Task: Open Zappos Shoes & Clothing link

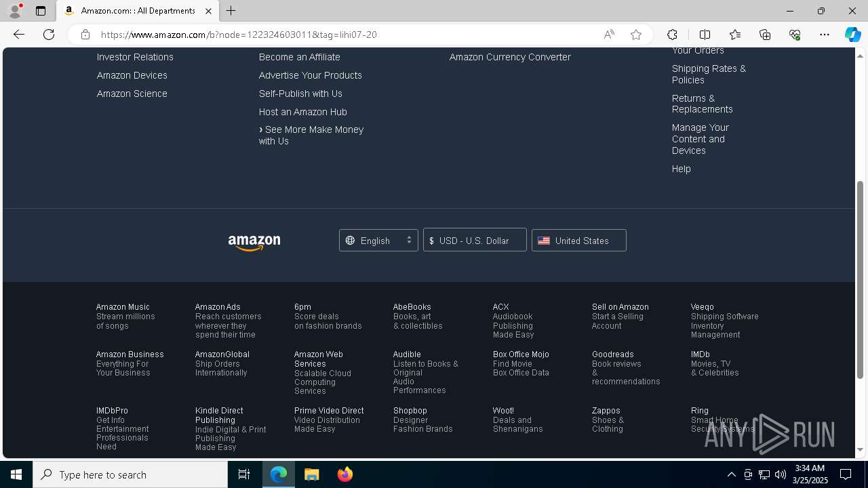Action: (608, 420)
